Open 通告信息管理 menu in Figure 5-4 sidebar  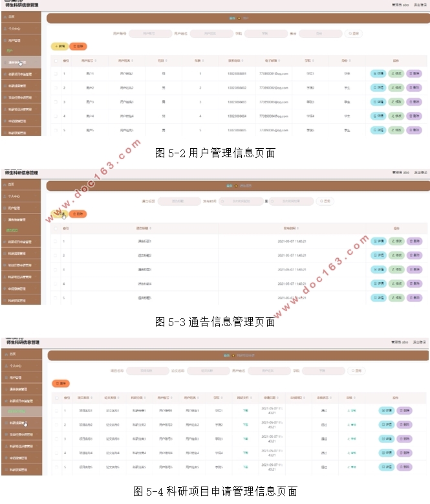click(21, 389)
